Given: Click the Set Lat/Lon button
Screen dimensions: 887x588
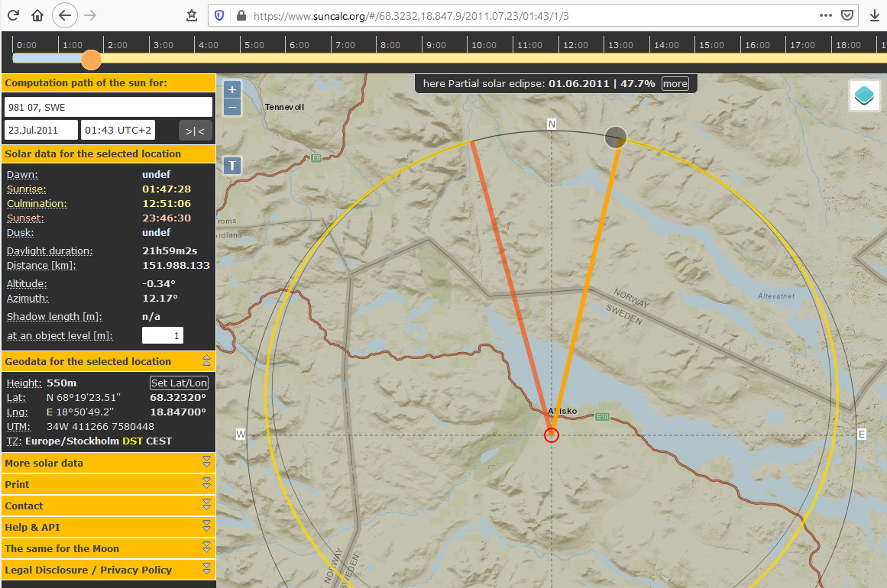Looking at the screenshot, I should (179, 383).
